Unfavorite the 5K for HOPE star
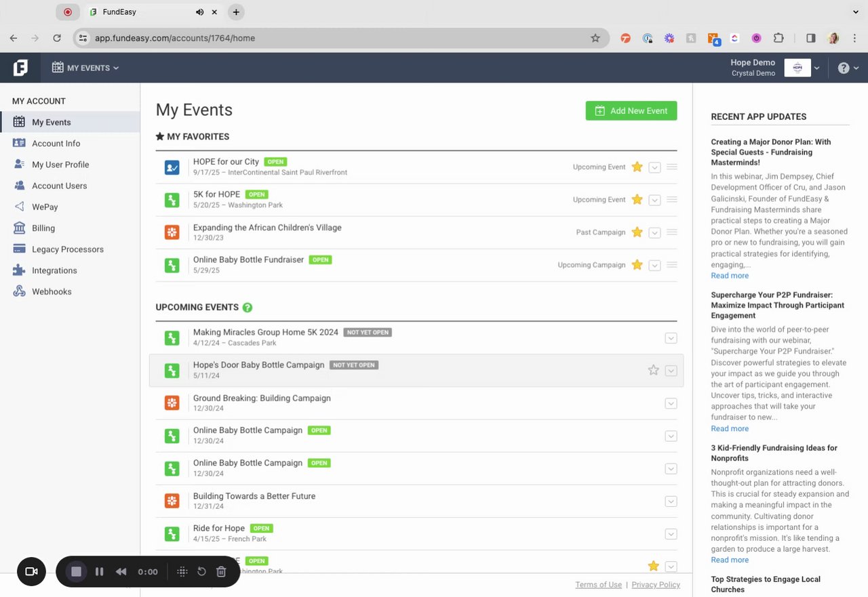The width and height of the screenshot is (868, 597). [x=637, y=199]
